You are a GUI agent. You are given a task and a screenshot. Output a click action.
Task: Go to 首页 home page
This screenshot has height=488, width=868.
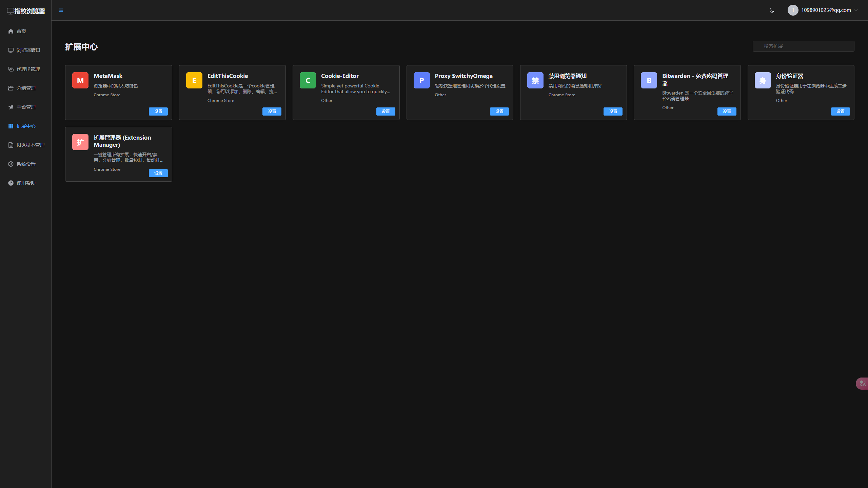21,31
